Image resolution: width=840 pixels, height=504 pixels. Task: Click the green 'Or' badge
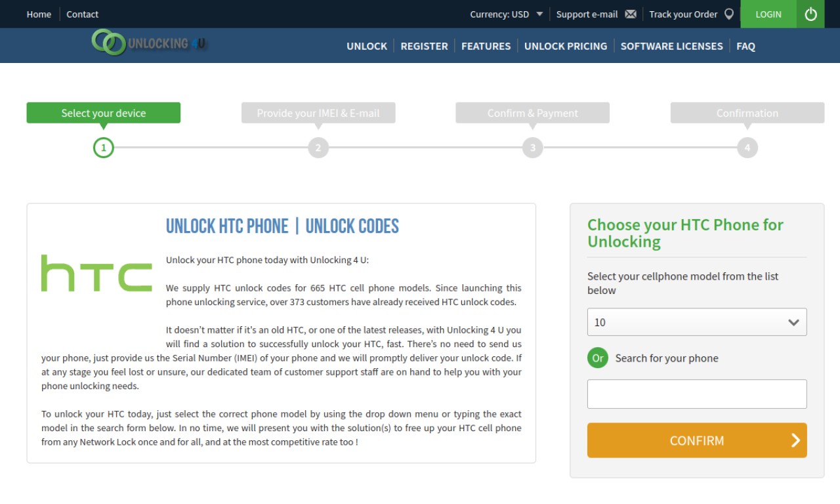(x=598, y=358)
